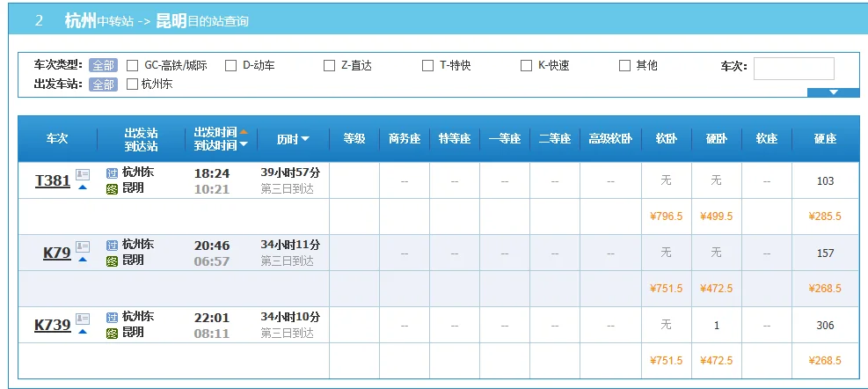Click the 硬卧 column header

(x=717, y=139)
